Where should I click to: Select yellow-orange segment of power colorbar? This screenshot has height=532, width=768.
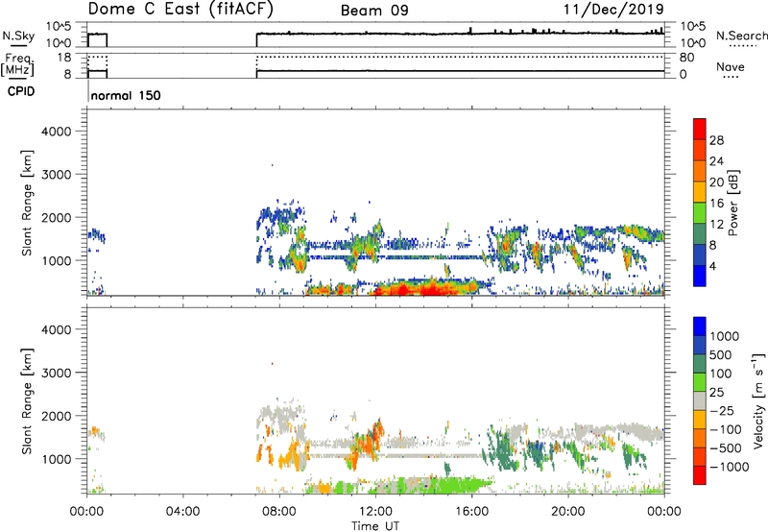pyautogui.click(x=700, y=192)
